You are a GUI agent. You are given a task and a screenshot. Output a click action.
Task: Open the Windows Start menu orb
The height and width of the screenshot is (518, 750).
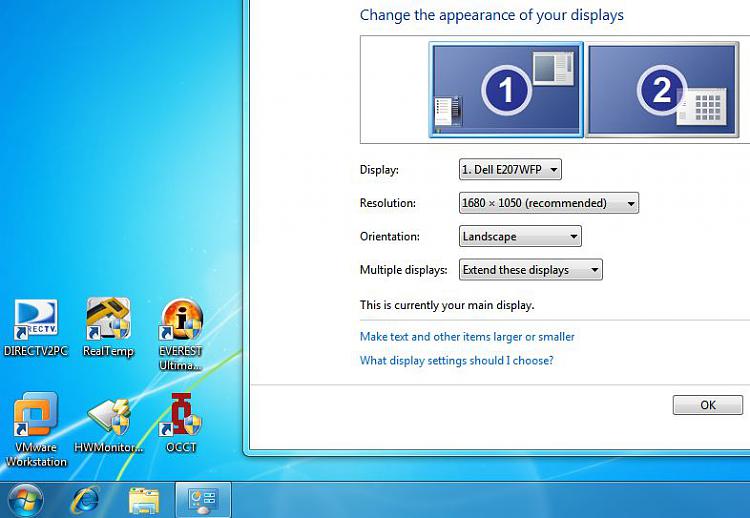25,501
